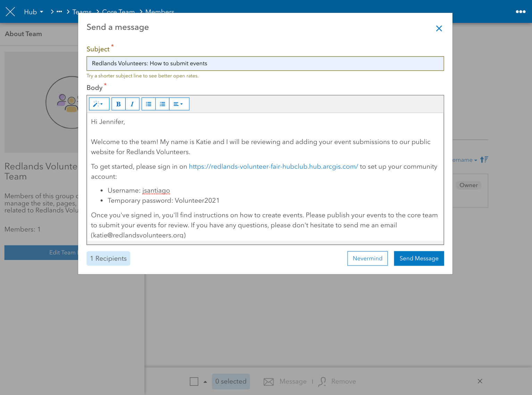Click the Remove member icon
Image resolution: width=532 pixels, height=395 pixels.
(x=322, y=381)
